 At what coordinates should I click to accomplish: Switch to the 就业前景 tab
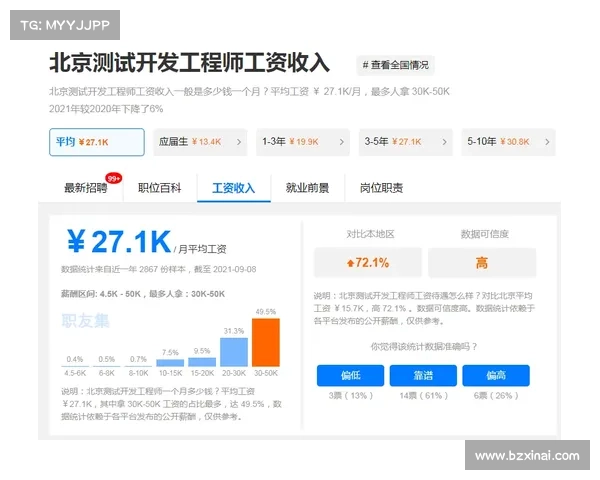tap(308, 188)
